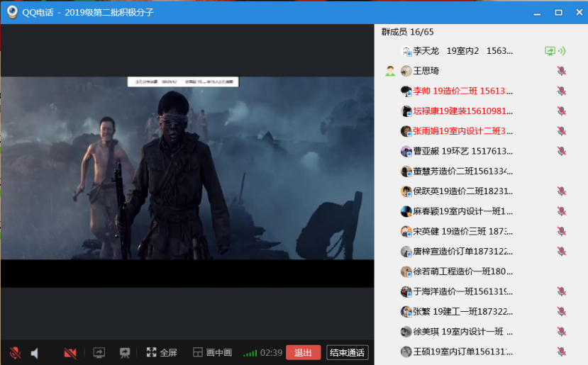
Task: Click the avatar of 曹亚赧 19环艺
Action: click(x=406, y=151)
